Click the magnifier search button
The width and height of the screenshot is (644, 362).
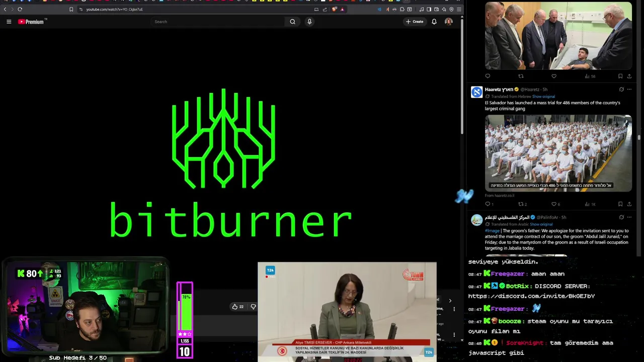292,22
